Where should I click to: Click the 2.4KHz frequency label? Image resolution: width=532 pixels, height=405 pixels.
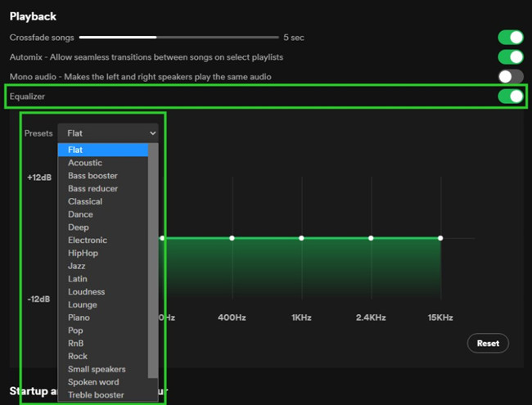(371, 317)
